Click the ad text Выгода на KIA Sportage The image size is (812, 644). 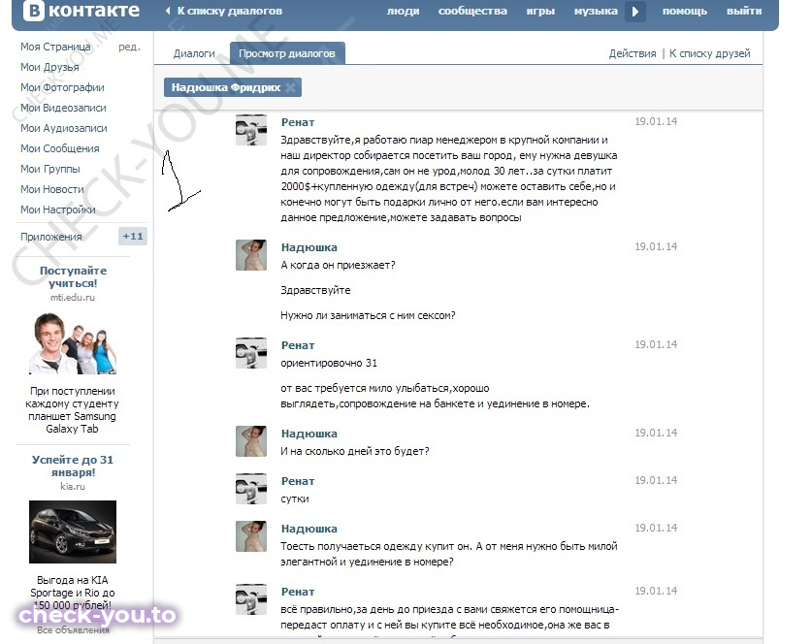[73, 593]
